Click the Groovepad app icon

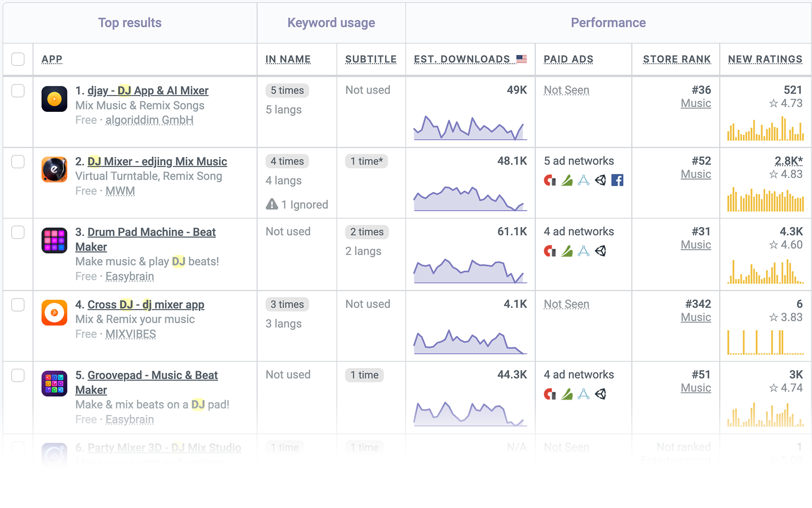click(x=54, y=383)
